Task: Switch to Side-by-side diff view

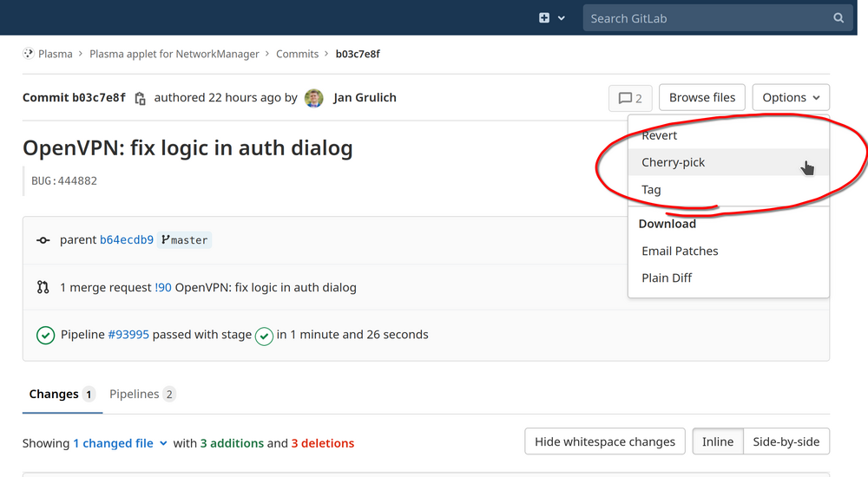Action: tap(786, 441)
